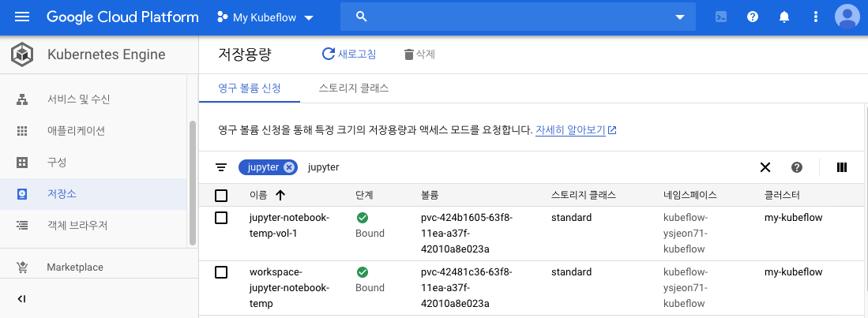The image size is (868, 318).
Task: Select checkbox for jupyter-notebook-temp-vol-1
Action: 221,218
